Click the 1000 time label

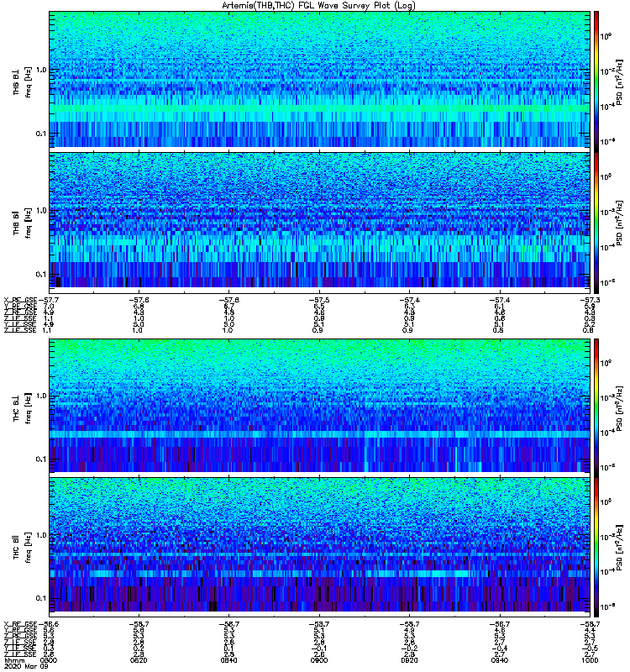click(590, 660)
